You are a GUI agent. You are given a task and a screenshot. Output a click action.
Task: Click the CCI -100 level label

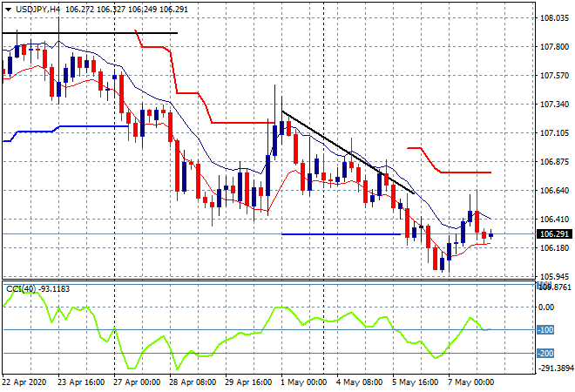click(545, 329)
